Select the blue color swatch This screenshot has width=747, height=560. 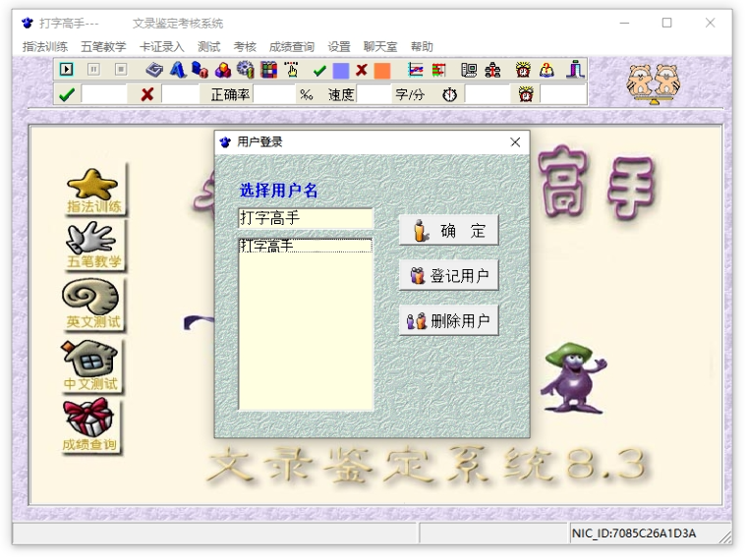pyautogui.click(x=341, y=71)
